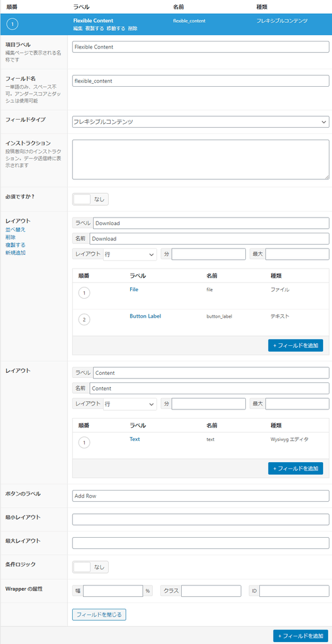Click the インストラクション textarea
332x644 pixels.
pyautogui.click(x=201, y=159)
